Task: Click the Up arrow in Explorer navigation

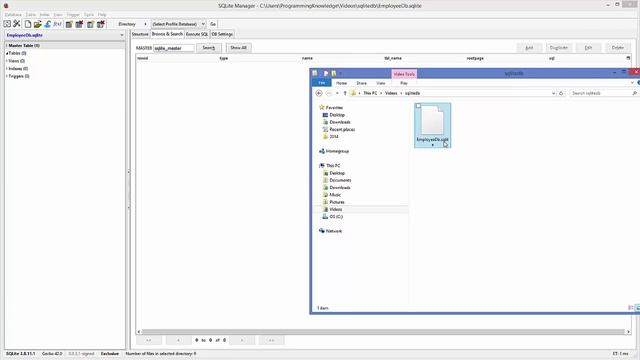Action: [x=345, y=93]
